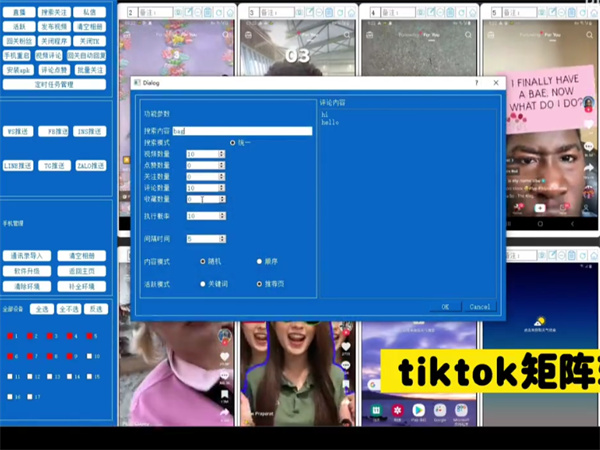
Task: Select the 随机 content mode radio
Action: pyautogui.click(x=203, y=261)
